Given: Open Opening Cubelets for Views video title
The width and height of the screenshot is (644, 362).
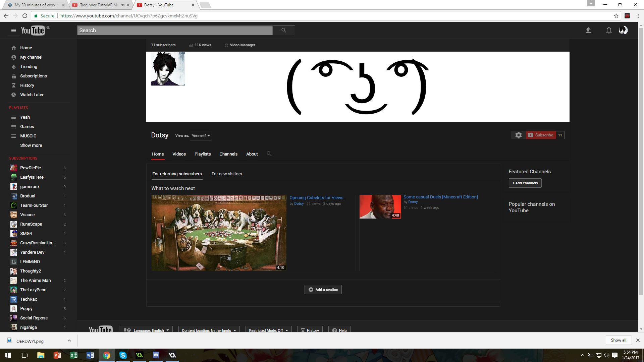Looking at the screenshot, I should tap(317, 198).
